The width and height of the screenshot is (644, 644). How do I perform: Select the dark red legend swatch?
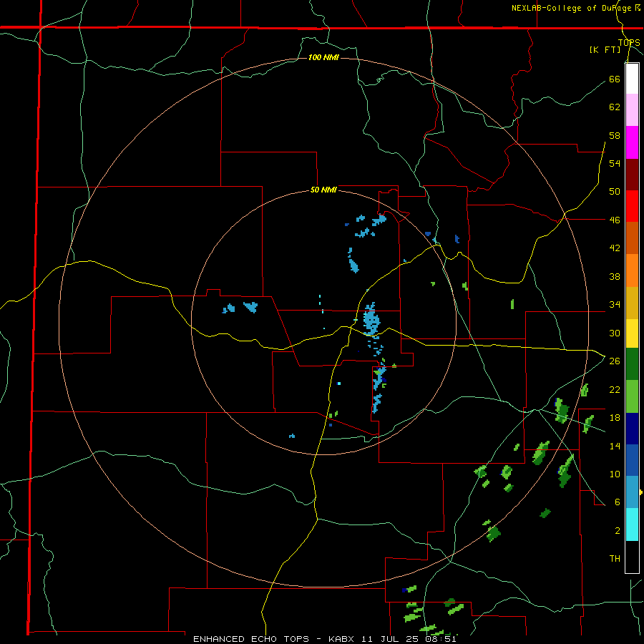coord(632,175)
